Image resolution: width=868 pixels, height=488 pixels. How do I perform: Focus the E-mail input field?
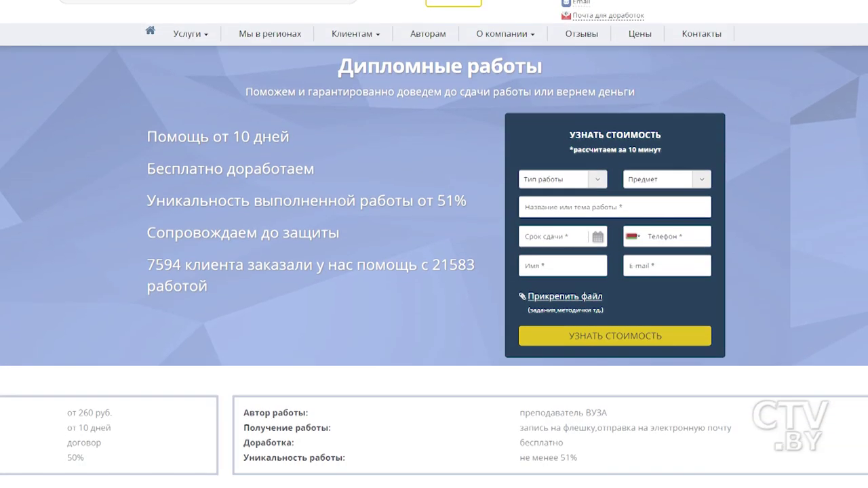667,266
